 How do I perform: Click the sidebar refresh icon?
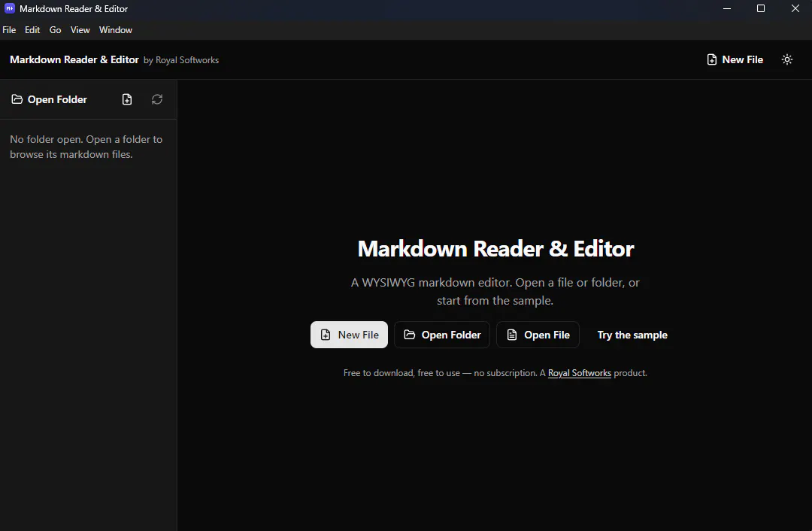point(157,99)
